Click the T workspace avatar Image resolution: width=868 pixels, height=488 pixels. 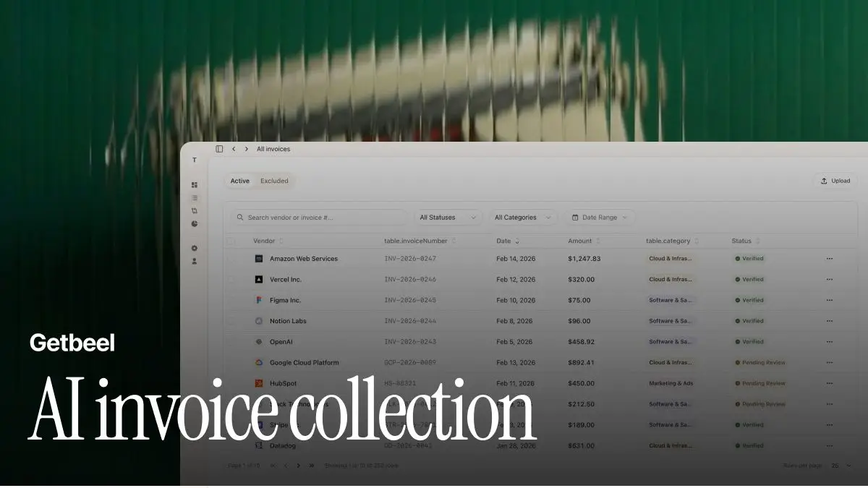195,160
